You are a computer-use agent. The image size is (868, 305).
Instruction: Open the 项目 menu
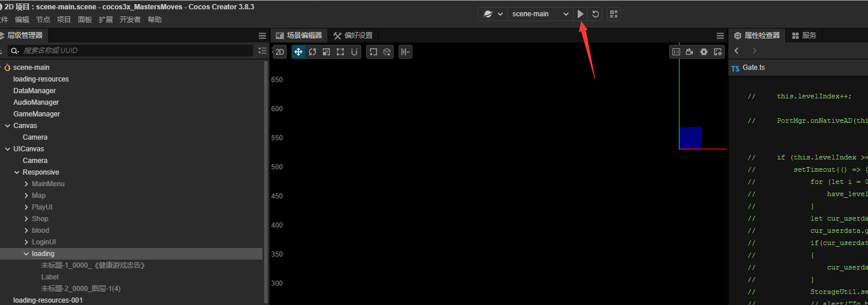coord(64,20)
